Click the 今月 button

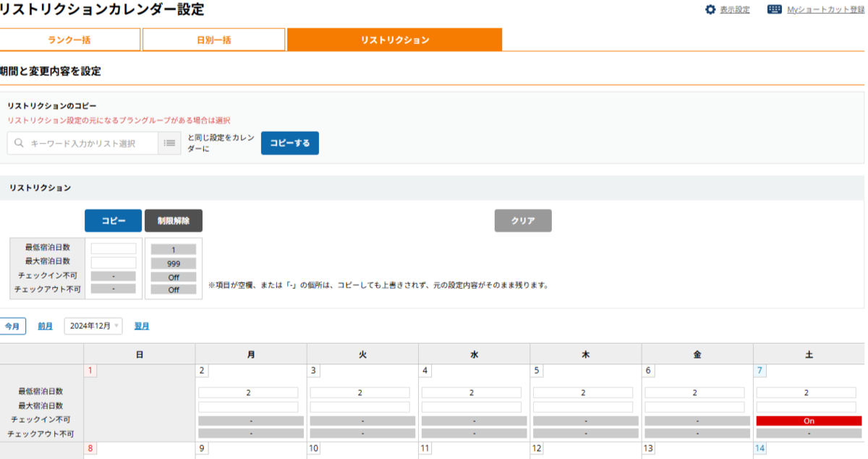(12, 326)
